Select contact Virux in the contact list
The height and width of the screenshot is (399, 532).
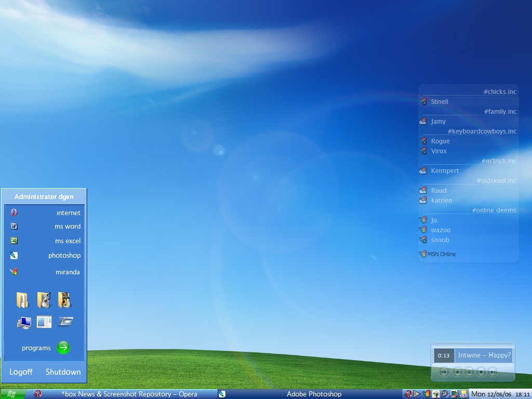pyautogui.click(x=469, y=151)
